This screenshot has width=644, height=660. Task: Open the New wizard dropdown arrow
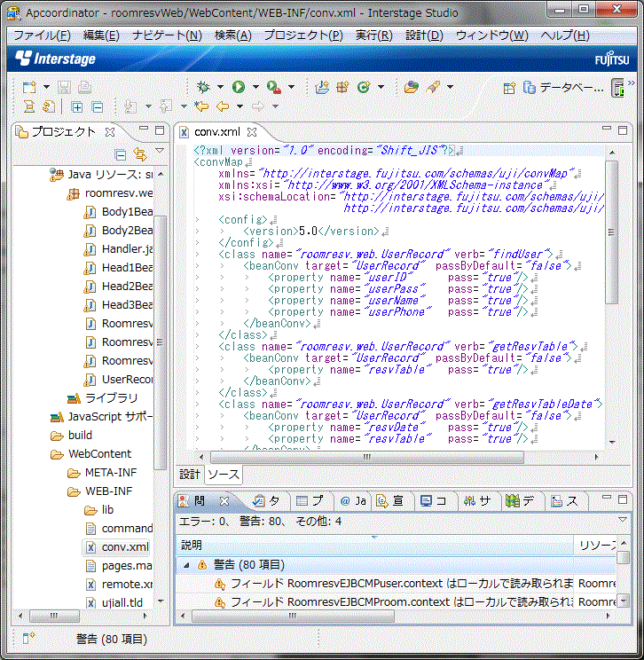coord(46,87)
